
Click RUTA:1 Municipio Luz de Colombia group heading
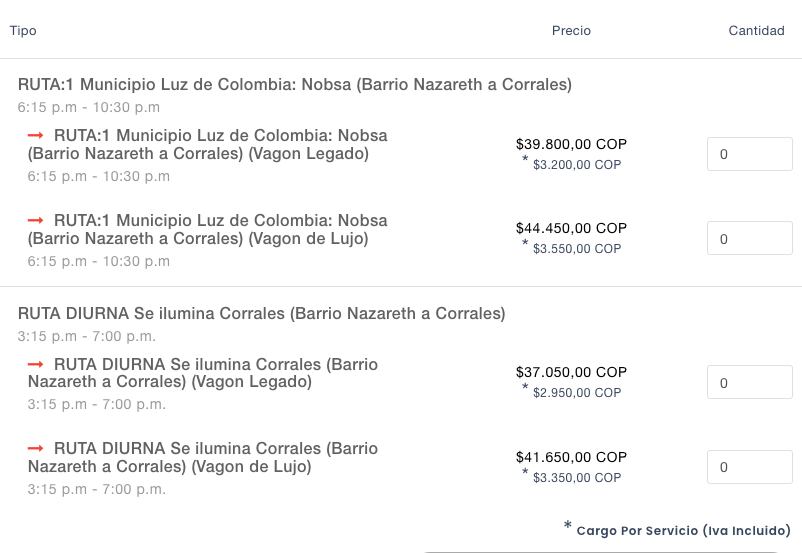coord(295,85)
